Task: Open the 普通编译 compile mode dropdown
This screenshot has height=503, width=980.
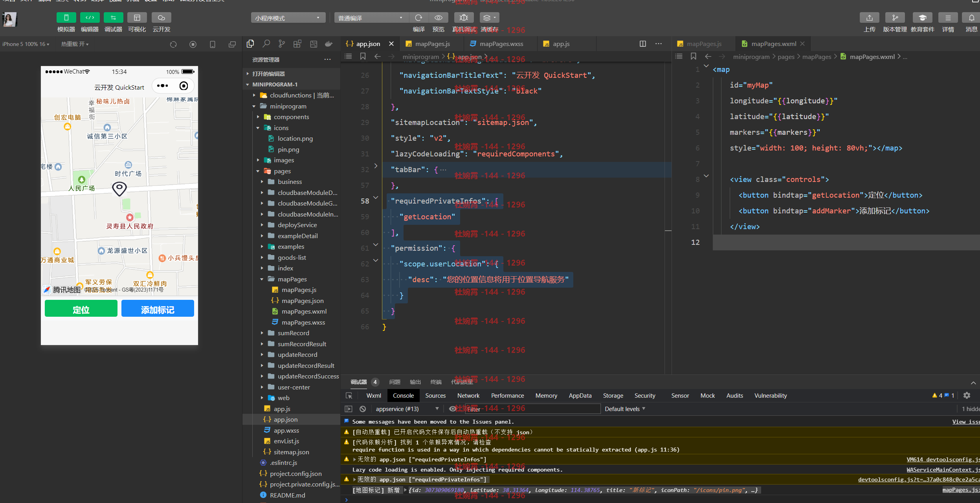Action: point(371,18)
